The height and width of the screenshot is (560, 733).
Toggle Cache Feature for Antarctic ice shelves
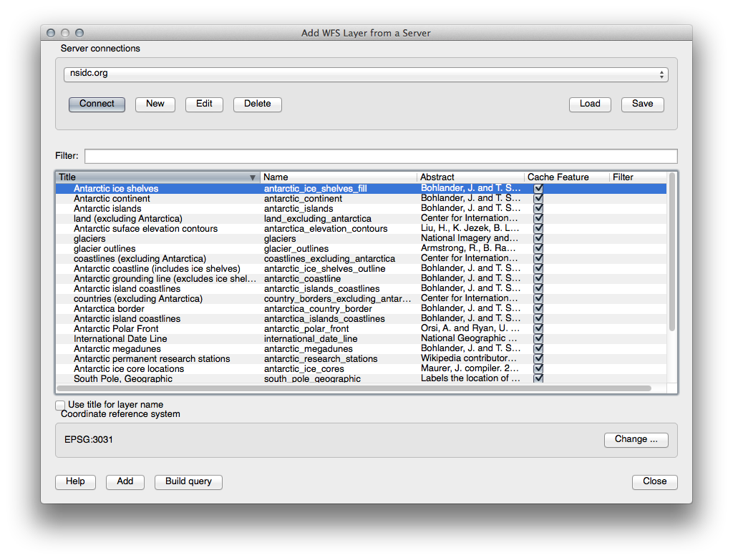[538, 189]
